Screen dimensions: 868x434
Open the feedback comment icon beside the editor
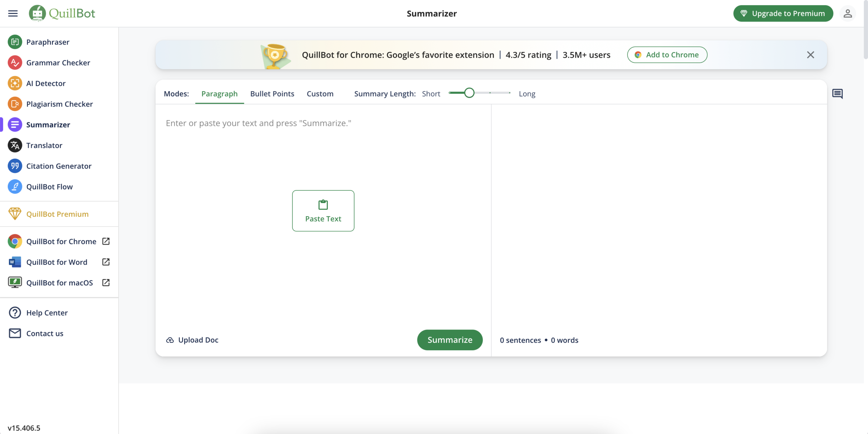pyautogui.click(x=837, y=94)
